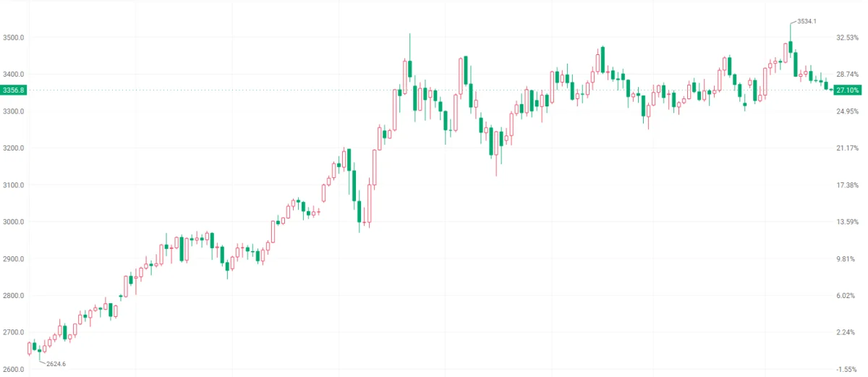The image size is (868, 377).
Task: Click the 3000.0 price axis label
Action: 14,222
